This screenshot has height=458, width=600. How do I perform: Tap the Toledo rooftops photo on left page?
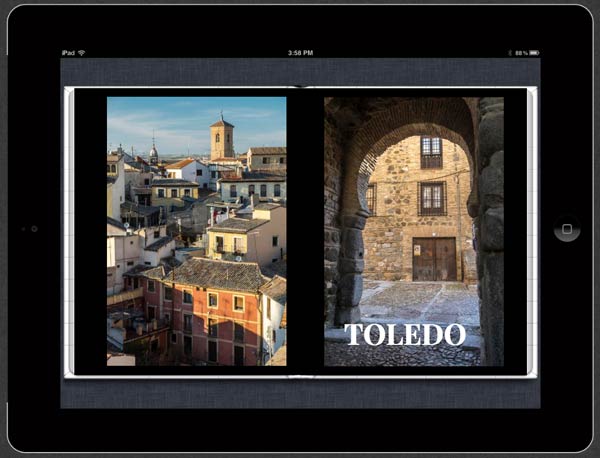[x=197, y=231]
